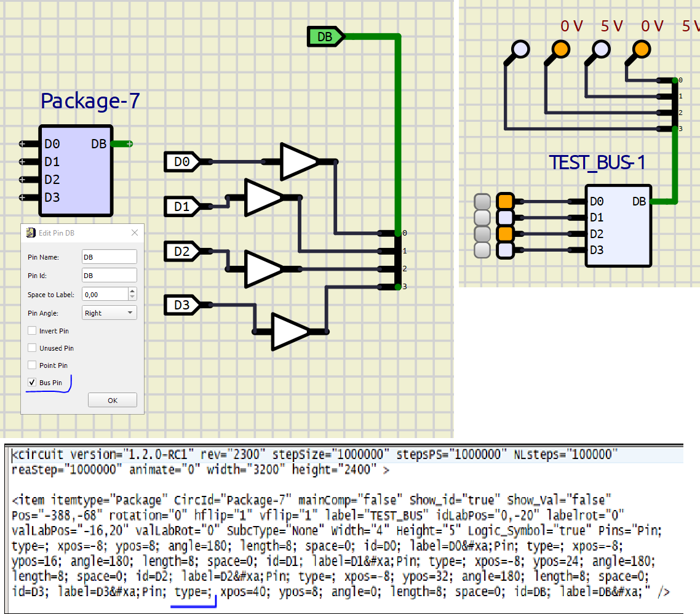This screenshot has height=614, width=700.
Task: Click the Pin Id text field
Action: click(x=109, y=275)
